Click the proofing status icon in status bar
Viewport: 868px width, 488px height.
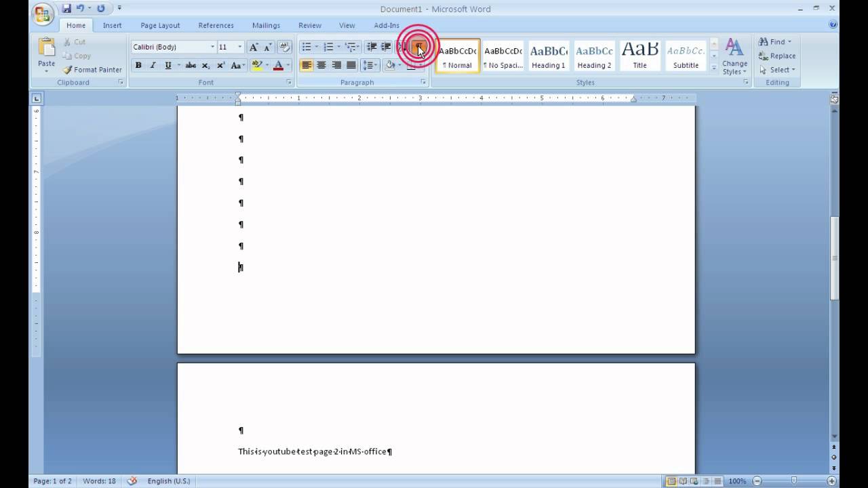point(132,481)
